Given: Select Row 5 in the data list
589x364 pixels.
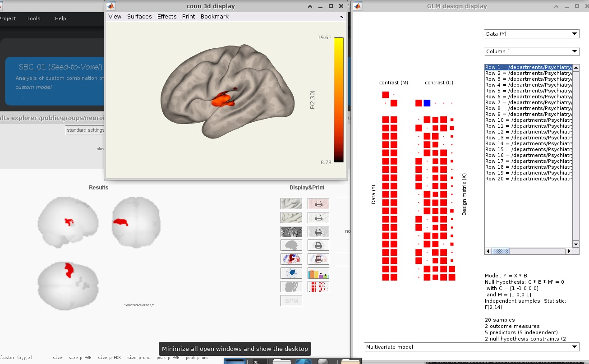Looking at the screenshot, I should click(529, 91).
